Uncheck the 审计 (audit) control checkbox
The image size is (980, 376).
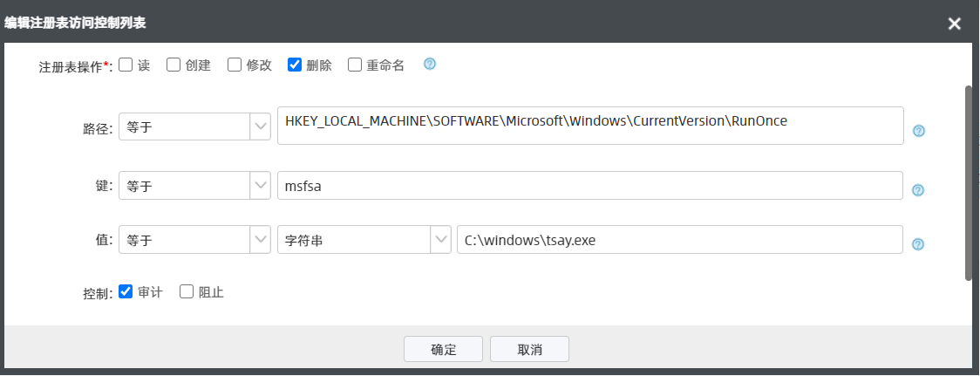coord(126,292)
